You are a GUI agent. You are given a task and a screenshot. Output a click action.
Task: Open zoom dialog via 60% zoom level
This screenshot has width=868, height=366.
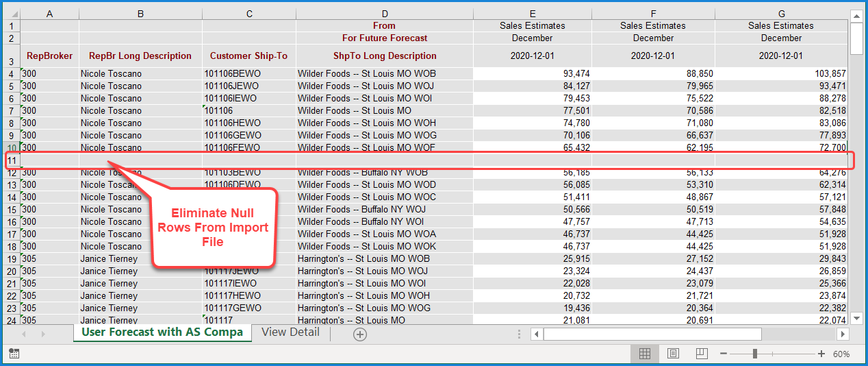[x=841, y=354]
